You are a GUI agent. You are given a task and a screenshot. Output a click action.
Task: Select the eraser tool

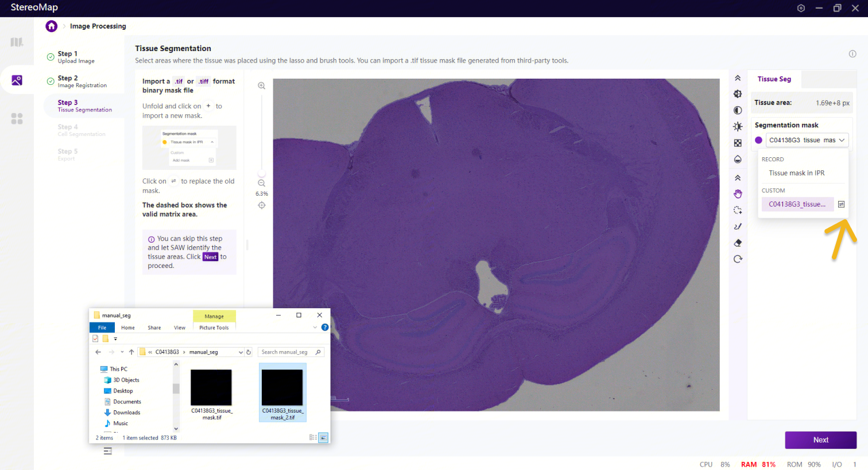pyautogui.click(x=738, y=243)
